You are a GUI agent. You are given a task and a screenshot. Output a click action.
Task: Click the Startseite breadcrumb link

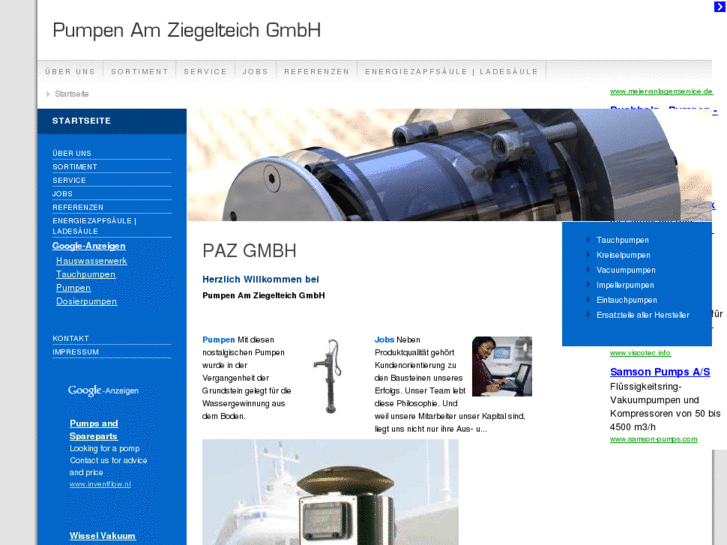coord(72,94)
